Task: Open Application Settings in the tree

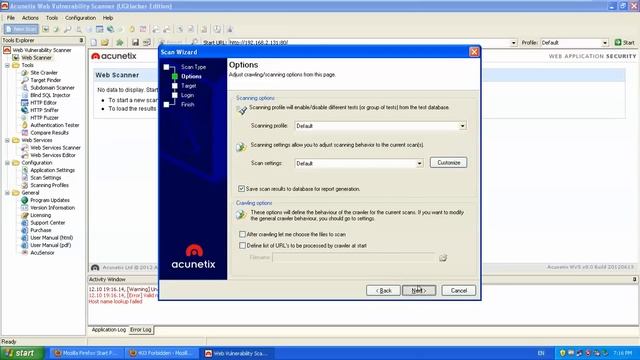Action: [52, 170]
